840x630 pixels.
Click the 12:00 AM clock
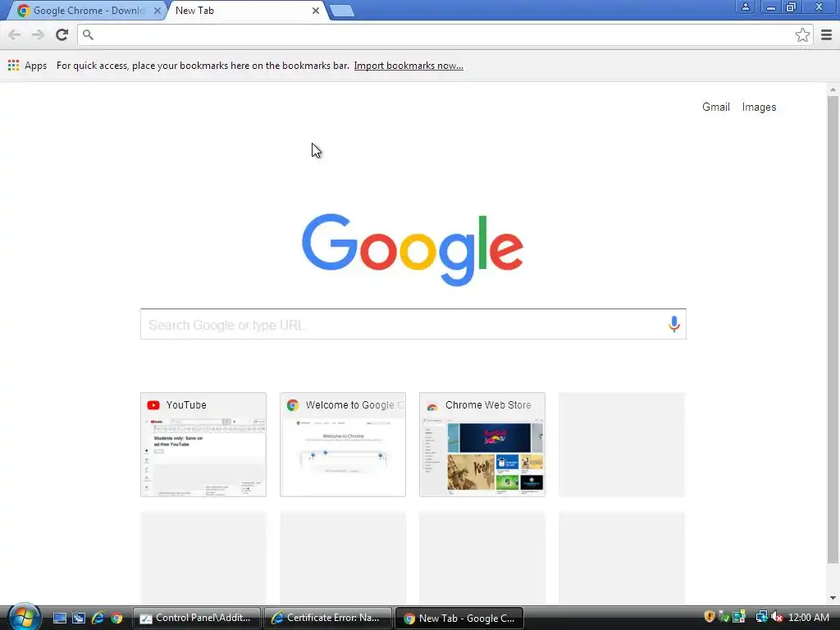point(808,618)
